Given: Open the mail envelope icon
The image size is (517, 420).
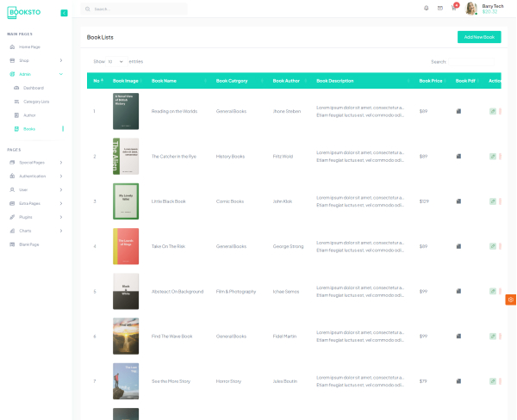Looking at the screenshot, I should coord(440,9).
